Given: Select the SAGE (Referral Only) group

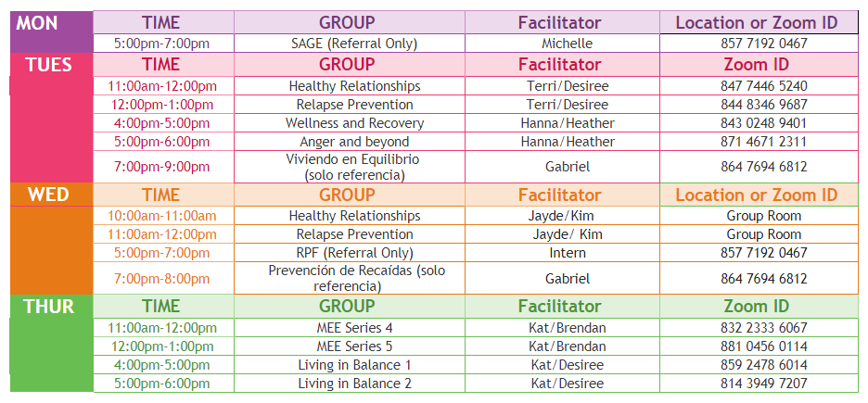Looking at the screenshot, I should [354, 44].
